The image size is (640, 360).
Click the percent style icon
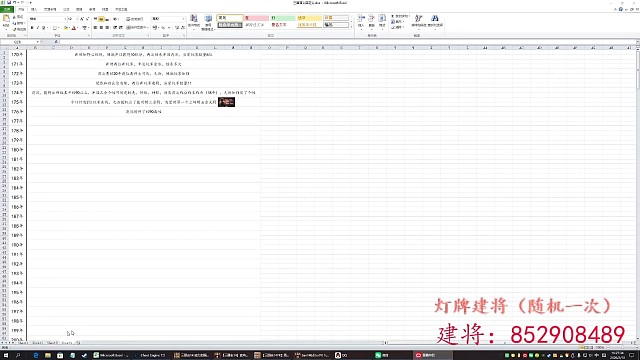(x=163, y=28)
